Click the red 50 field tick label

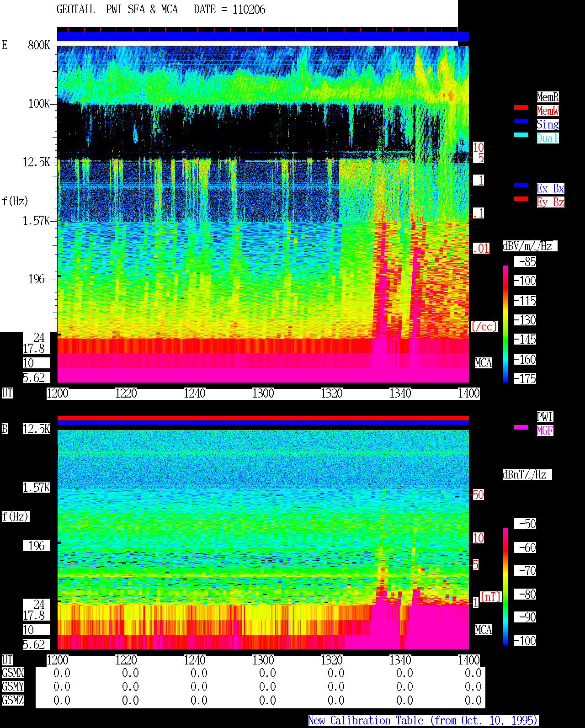[x=478, y=494]
